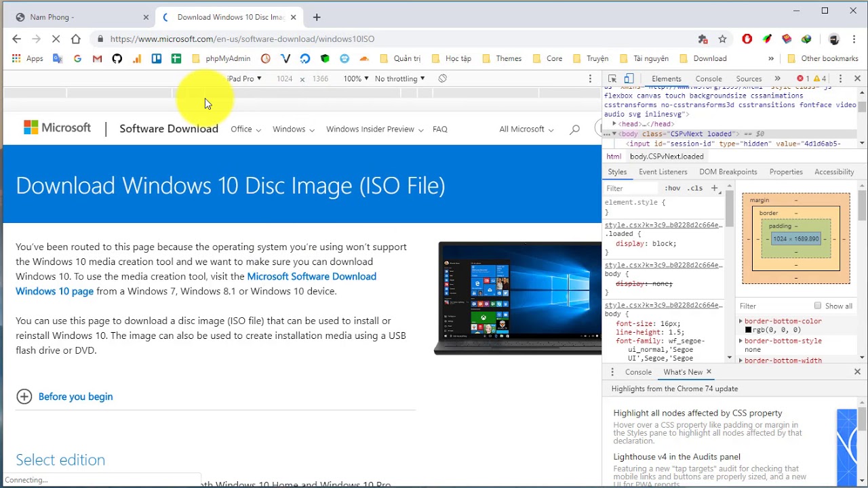The image size is (868, 488).
Task: Add a new style rule with the plus icon
Action: [x=714, y=188]
